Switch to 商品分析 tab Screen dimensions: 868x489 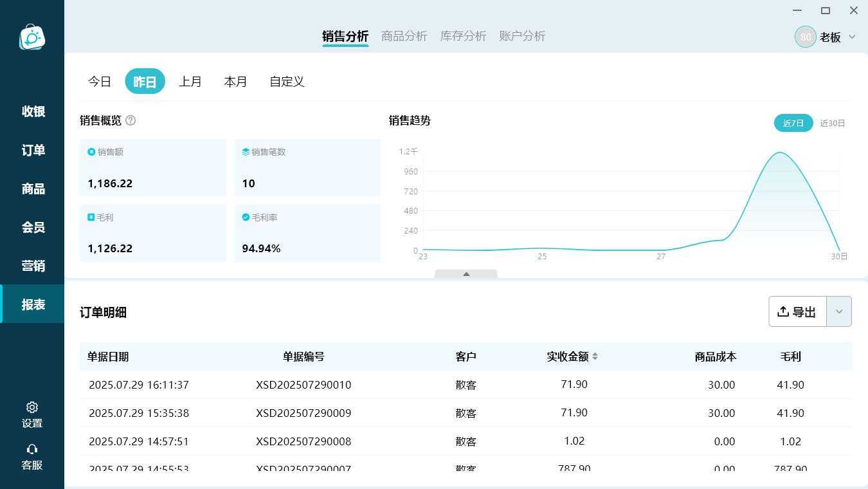click(404, 36)
